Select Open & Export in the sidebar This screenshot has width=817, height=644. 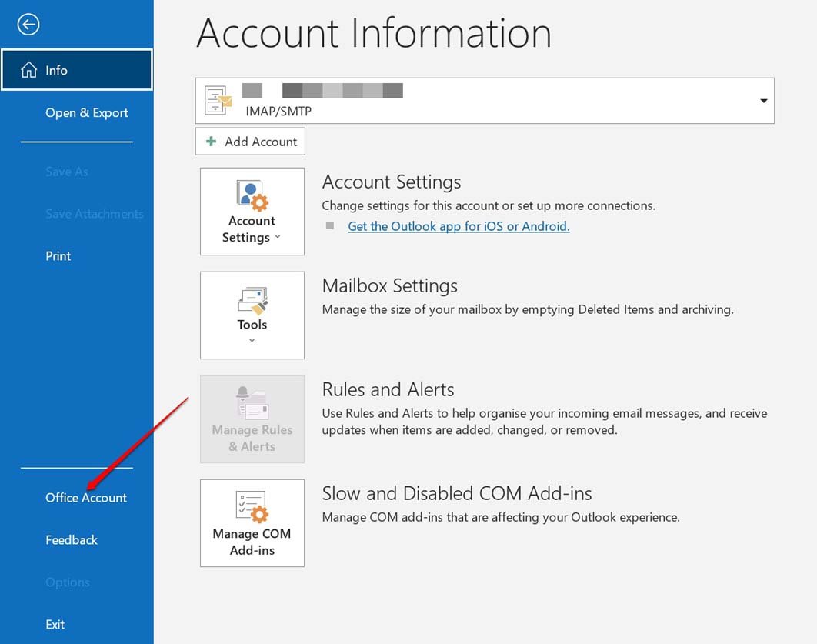pos(86,112)
